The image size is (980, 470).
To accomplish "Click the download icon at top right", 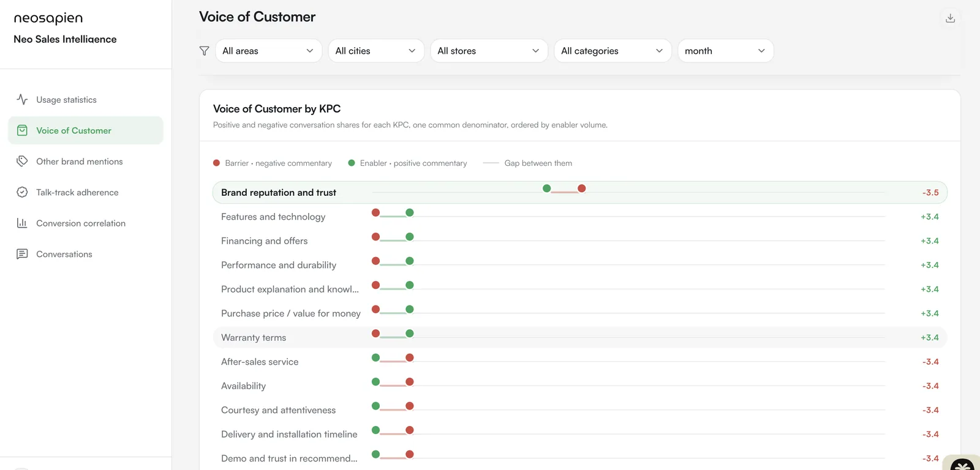I will pos(950,18).
